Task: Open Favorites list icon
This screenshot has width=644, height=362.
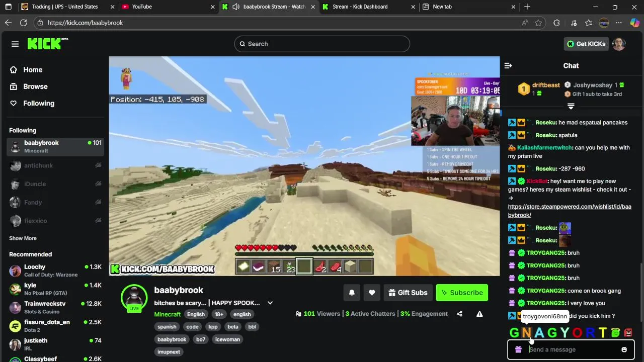Action: (589, 23)
